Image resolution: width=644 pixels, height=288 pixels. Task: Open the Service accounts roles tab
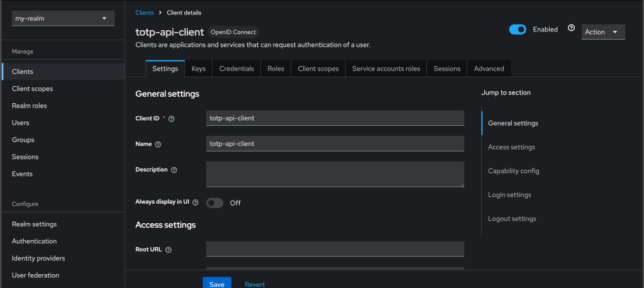tap(386, 69)
